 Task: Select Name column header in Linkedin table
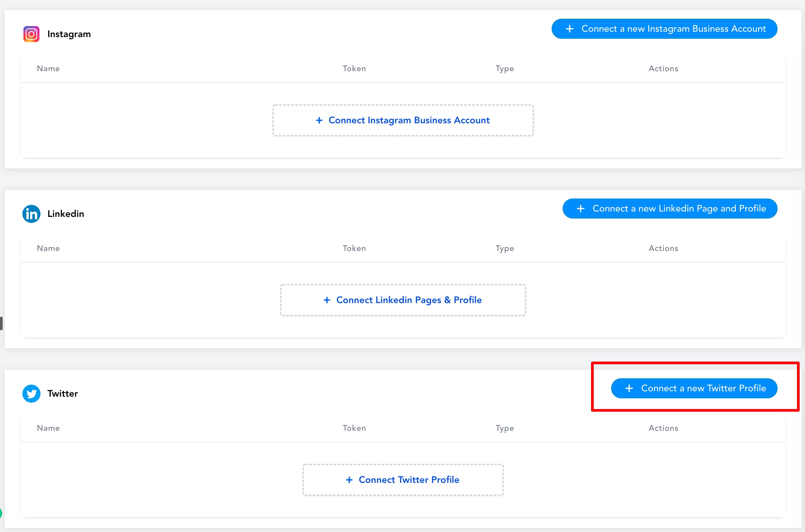tap(48, 248)
